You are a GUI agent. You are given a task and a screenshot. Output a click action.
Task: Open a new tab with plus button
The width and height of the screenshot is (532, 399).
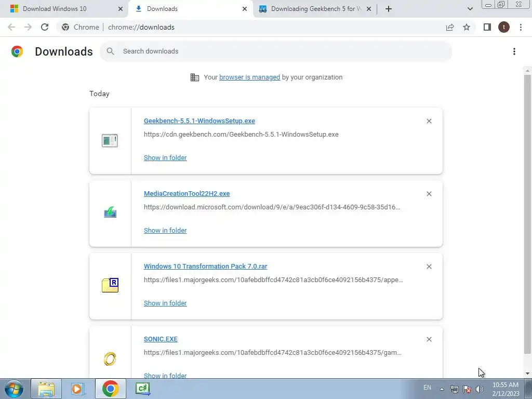click(389, 9)
